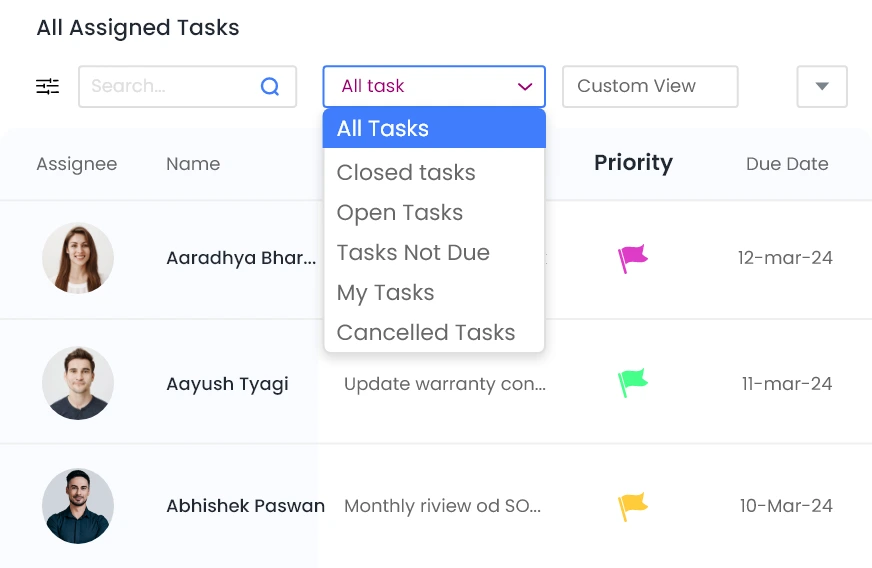Click the Due Date column header

[x=787, y=164]
